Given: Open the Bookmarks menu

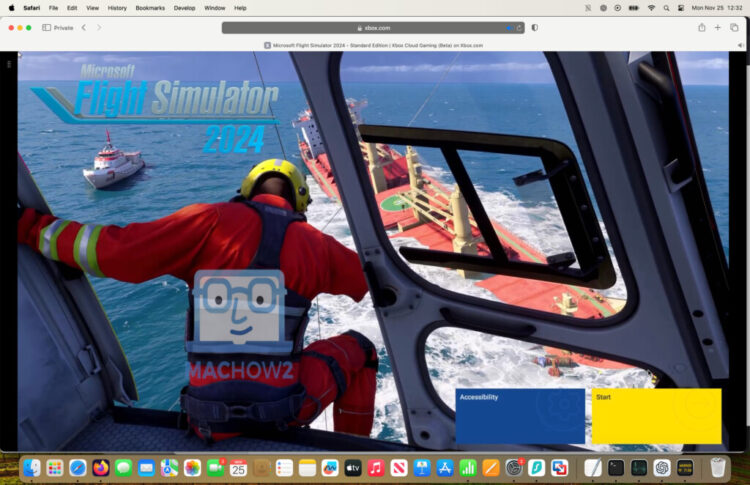Looking at the screenshot, I should click(150, 8).
